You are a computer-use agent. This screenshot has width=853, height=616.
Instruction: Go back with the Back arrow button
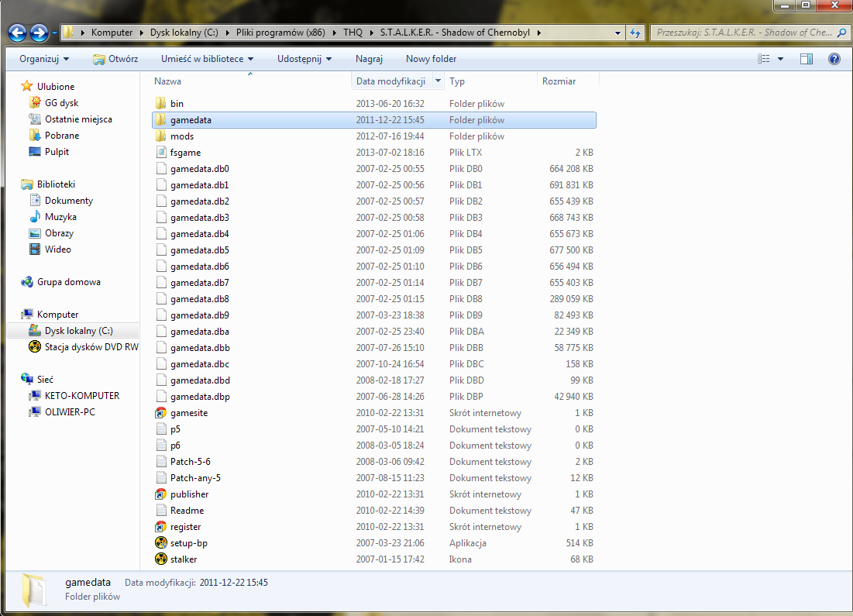17,33
